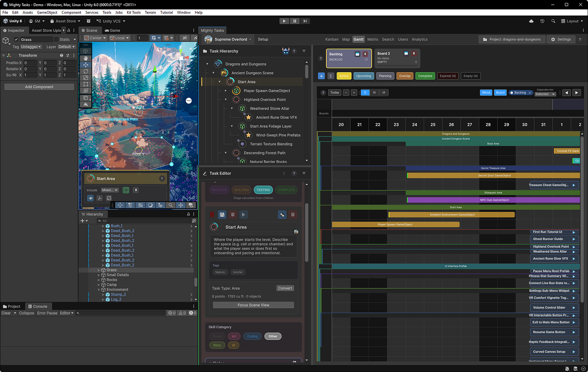588x372 pixels.
Task: Toggle the Wknd button in Gantt
Action: [486, 92]
